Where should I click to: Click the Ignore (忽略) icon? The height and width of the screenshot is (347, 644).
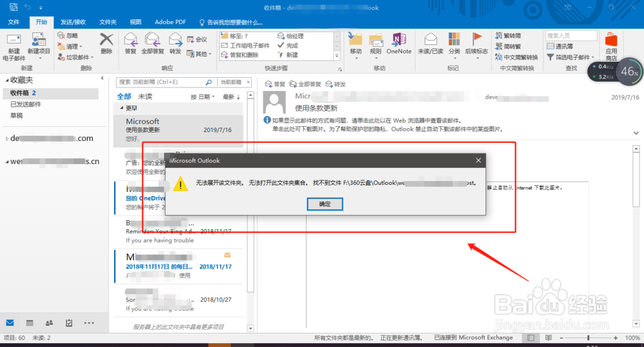(x=61, y=35)
